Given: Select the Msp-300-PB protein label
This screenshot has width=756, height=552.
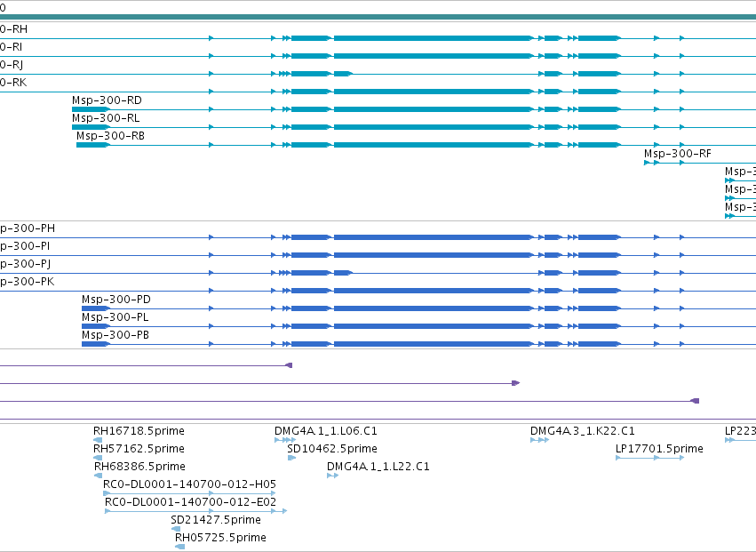Looking at the screenshot, I should [x=115, y=335].
